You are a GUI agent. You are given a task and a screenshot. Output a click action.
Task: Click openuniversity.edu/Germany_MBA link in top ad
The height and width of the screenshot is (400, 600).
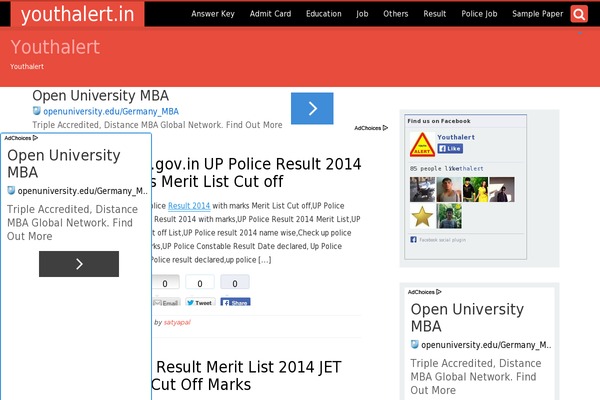[x=111, y=111]
